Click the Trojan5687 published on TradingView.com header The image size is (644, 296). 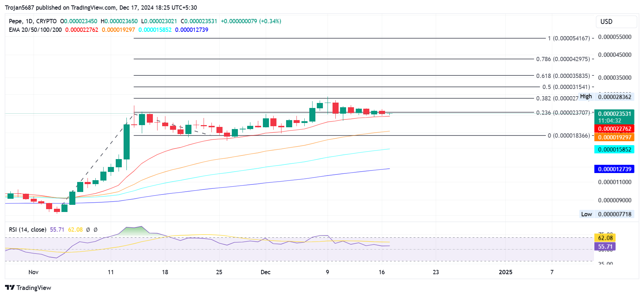(x=101, y=8)
